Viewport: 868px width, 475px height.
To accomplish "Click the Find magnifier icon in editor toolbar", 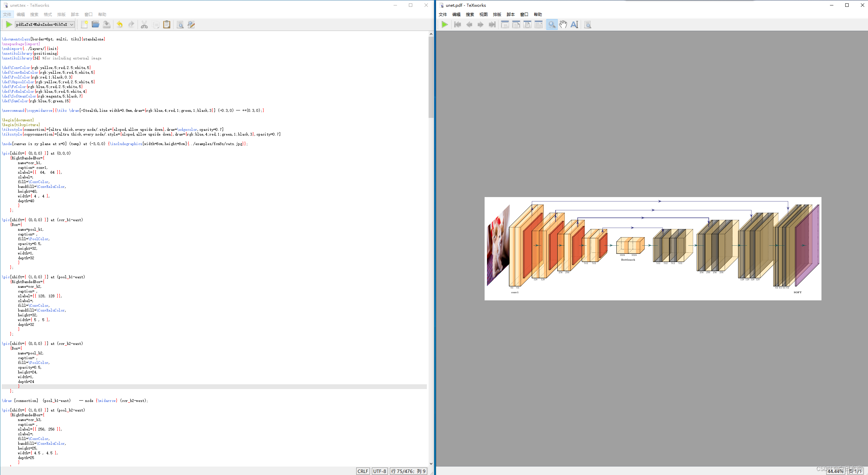I will click(180, 24).
